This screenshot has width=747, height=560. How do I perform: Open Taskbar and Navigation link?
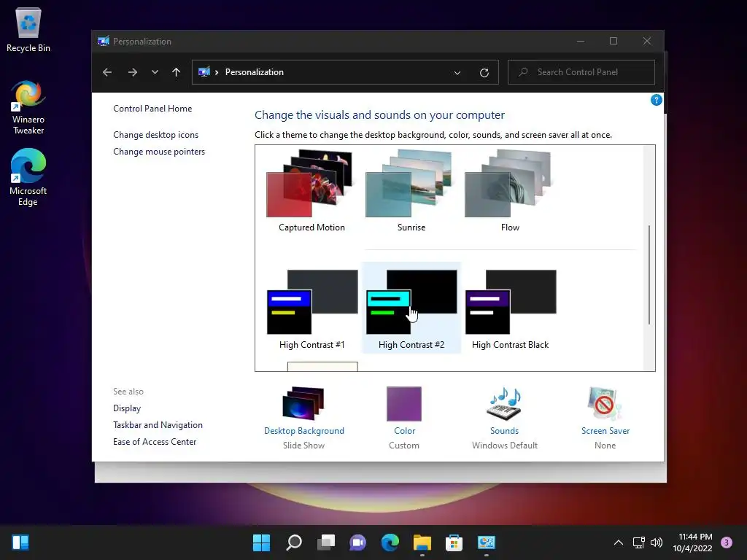[158, 425]
